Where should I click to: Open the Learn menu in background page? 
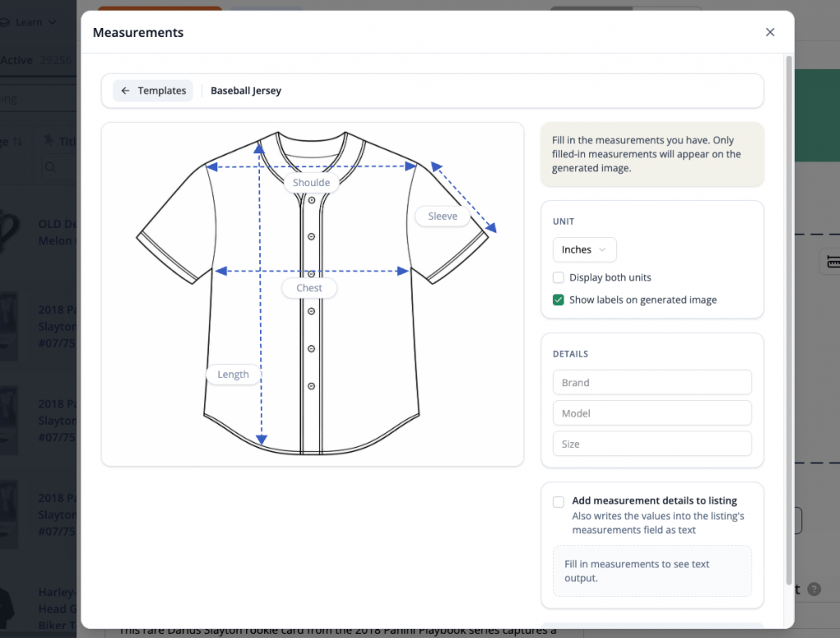(30, 22)
